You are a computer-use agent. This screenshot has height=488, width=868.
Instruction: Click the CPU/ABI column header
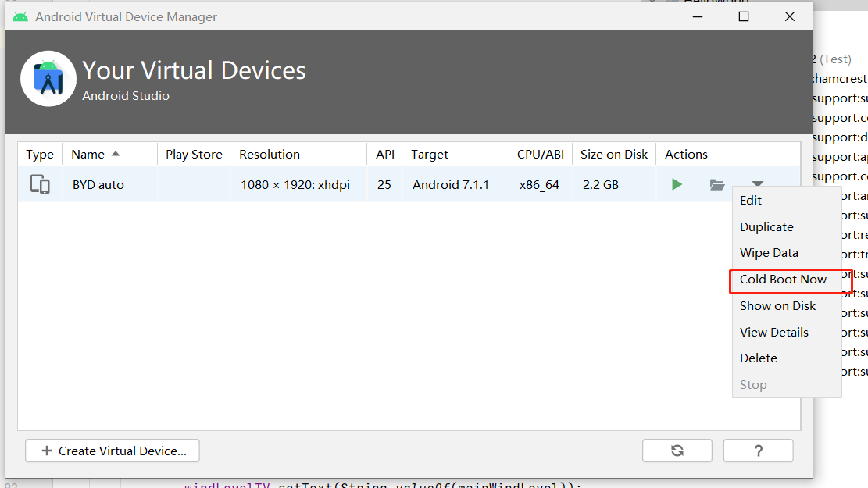click(541, 155)
